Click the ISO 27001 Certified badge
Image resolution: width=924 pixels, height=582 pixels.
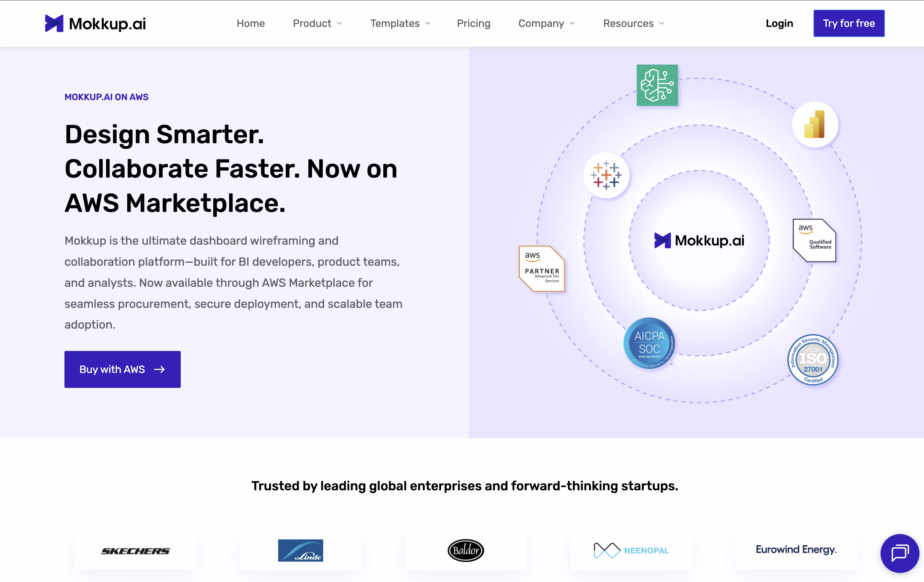pyautogui.click(x=813, y=359)
